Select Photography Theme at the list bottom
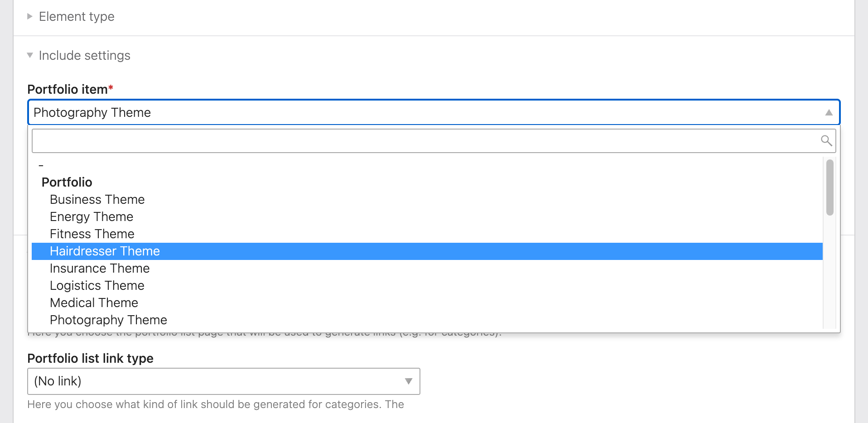The height and width of the screenshot is (423, 868). pyautogui.click(x=108, y=320)
